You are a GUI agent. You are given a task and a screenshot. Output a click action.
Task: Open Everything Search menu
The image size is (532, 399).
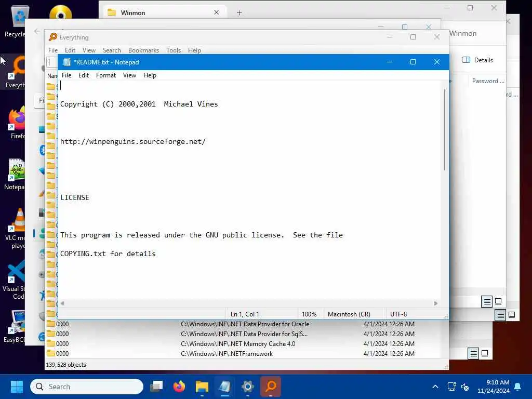coord(112,50)
